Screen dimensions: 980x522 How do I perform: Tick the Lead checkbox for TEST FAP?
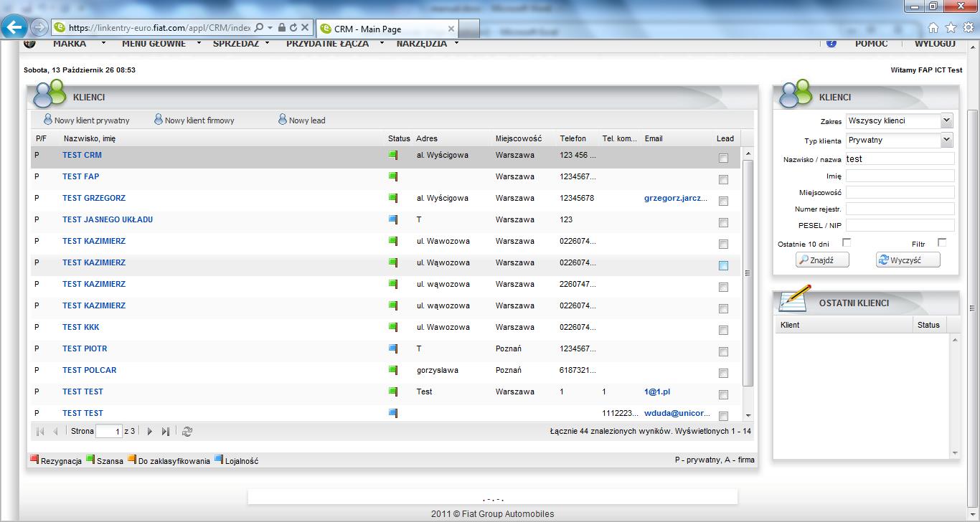coord(723,179)
